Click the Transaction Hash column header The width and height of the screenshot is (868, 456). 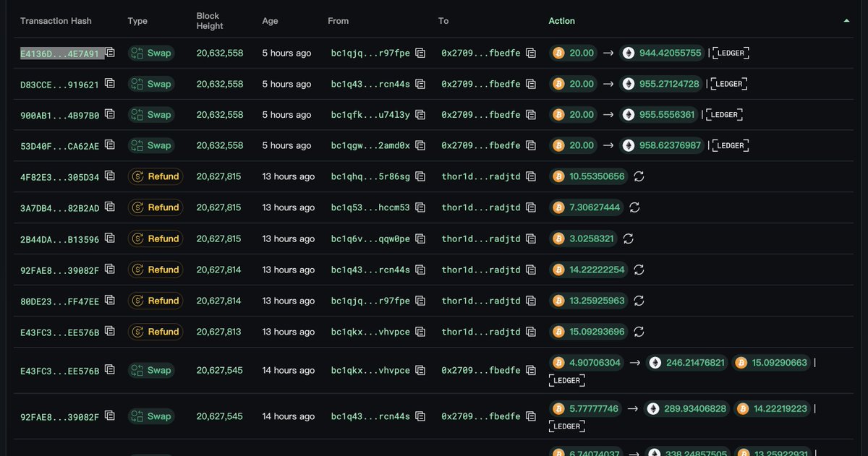pyautogui.click(x=56, y=21)
